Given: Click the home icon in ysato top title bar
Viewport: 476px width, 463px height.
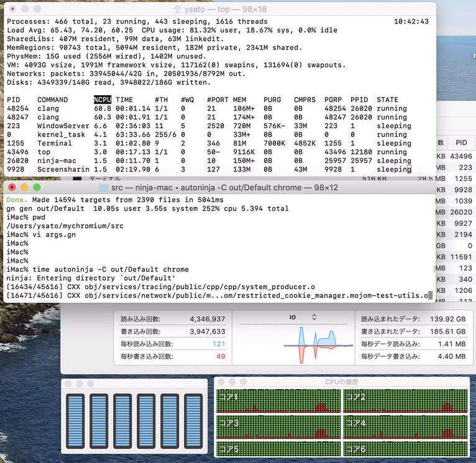Looking at the screenshot, I should pos(178,9).
